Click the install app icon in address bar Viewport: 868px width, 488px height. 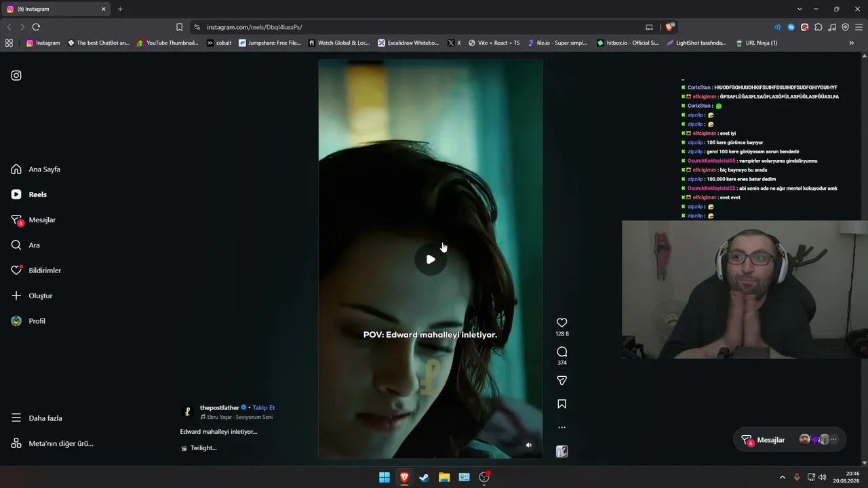pos(649,27)
